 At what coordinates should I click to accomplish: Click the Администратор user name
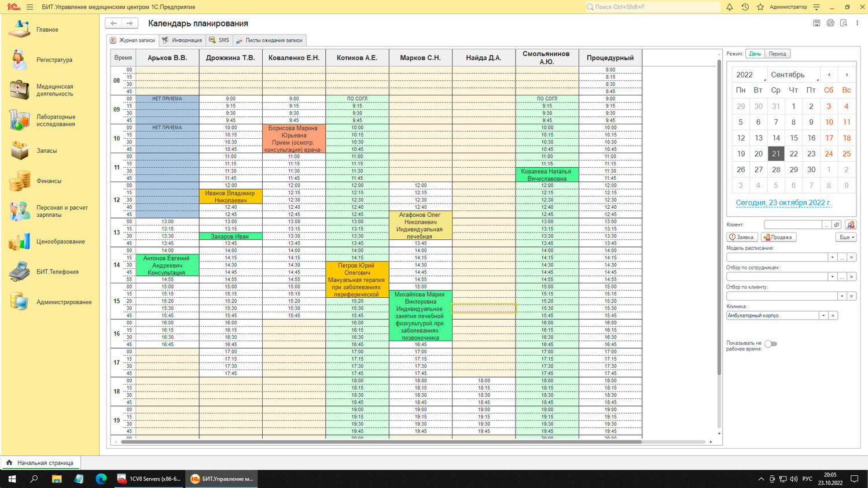[788, 7]
